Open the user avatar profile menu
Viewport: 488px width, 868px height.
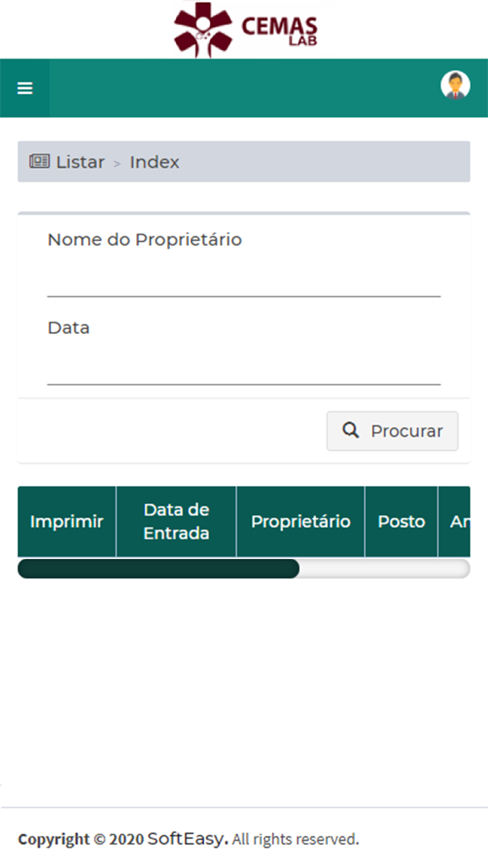[455, 85]
